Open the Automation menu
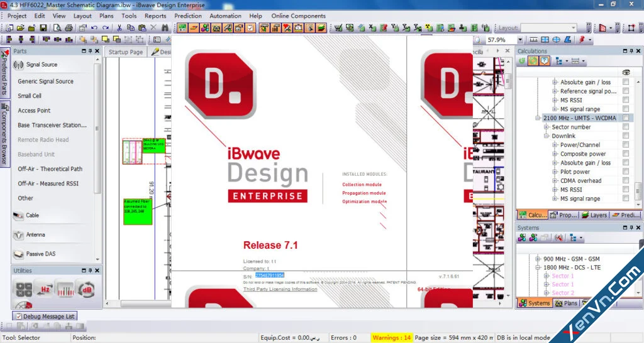 pos(226,16)
